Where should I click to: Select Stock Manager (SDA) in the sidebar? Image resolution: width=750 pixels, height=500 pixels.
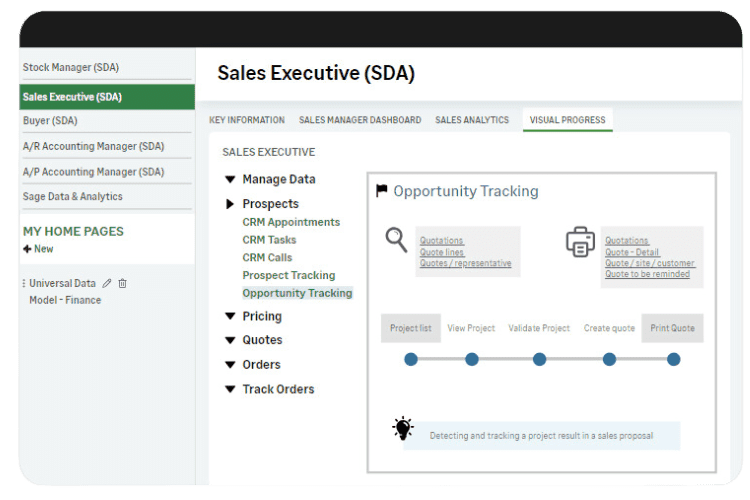tap(71, 68)
